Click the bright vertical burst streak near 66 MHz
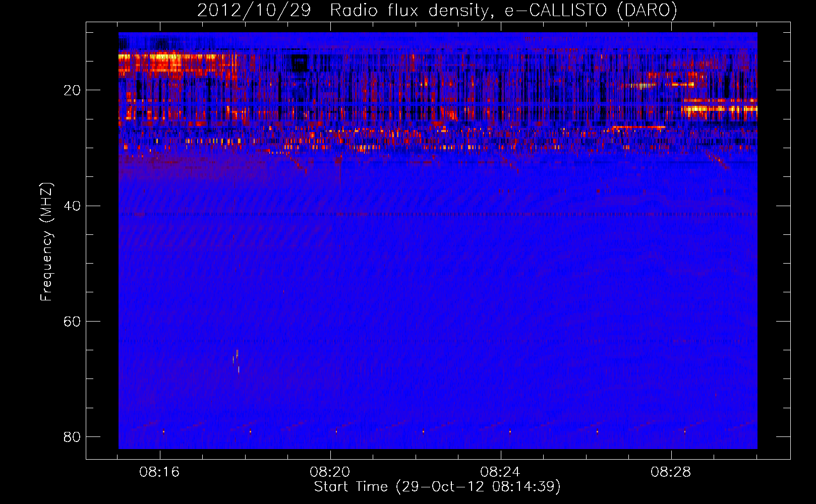Viewport: 816px width, 504px height. [x=236, y=361]
